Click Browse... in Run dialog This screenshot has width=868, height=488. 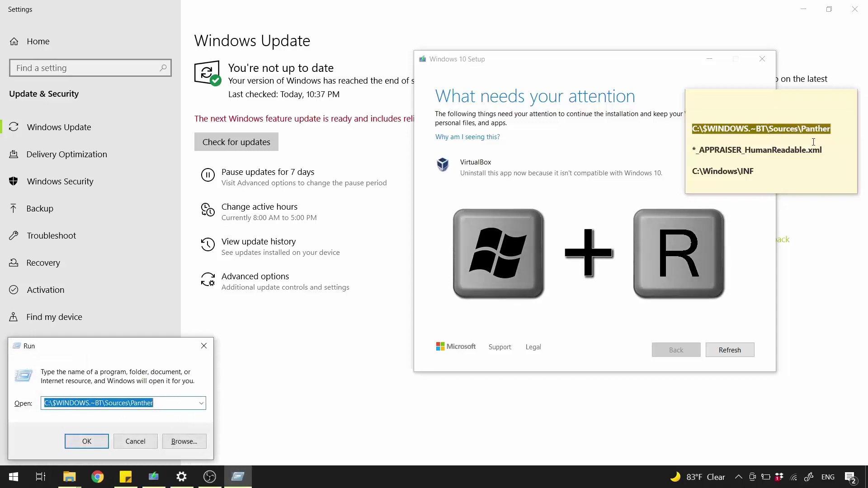point(184,441)
